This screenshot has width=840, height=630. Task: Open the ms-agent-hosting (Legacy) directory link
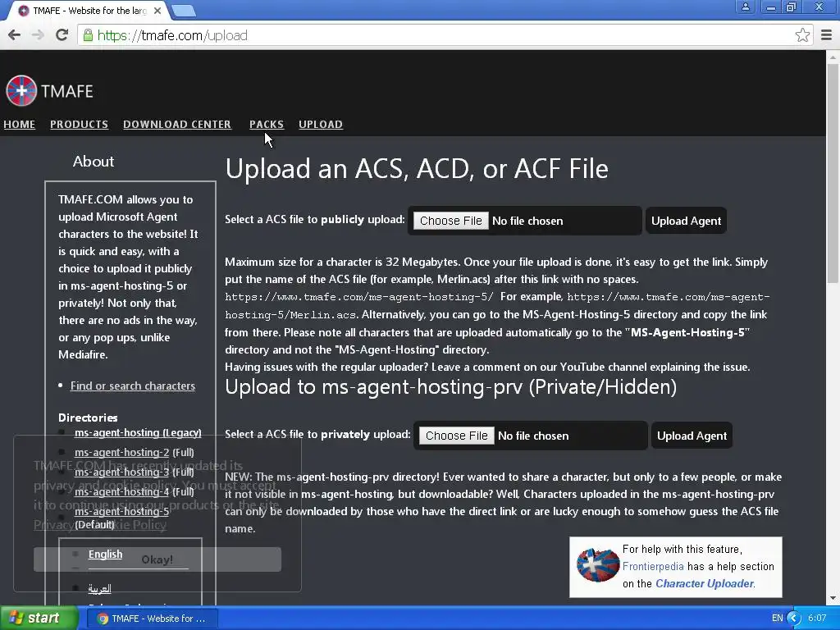[138, 433]
